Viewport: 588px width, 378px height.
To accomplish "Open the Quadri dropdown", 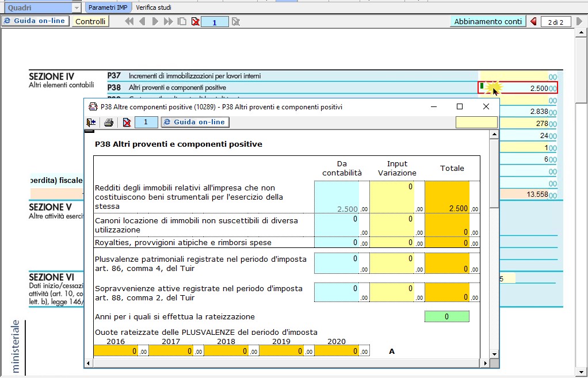I will 77,7.
